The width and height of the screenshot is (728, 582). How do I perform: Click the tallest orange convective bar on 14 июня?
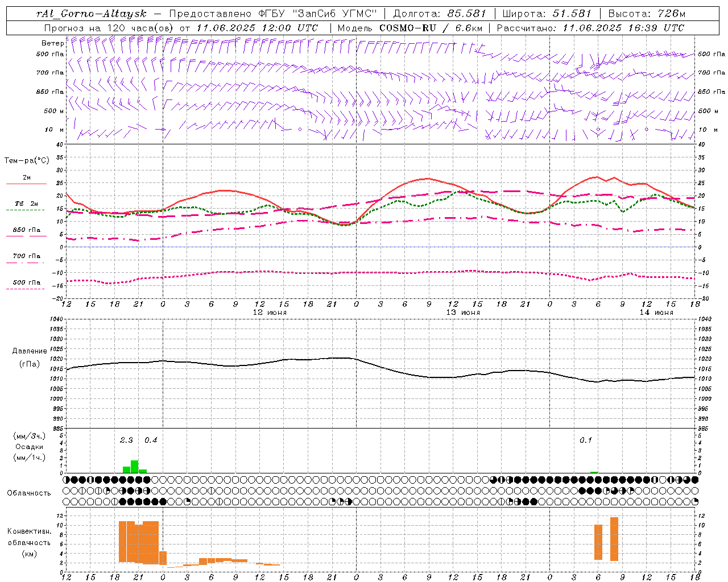tap(614, 539)
